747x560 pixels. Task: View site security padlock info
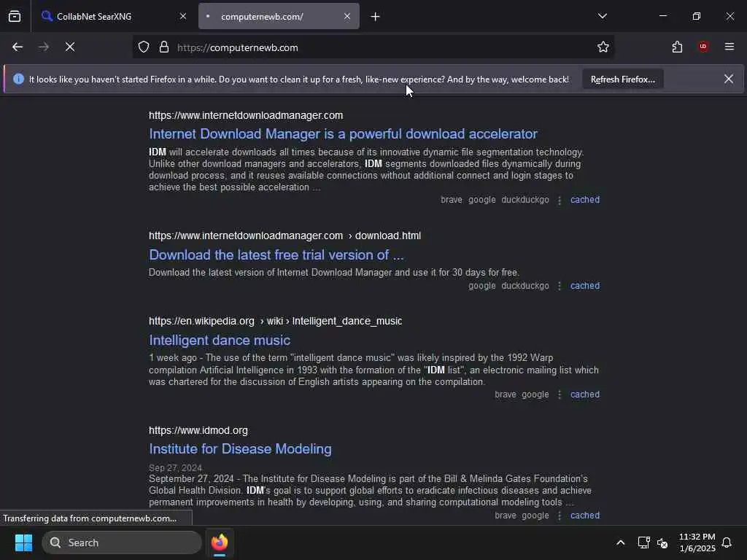(x=164, y=47)
